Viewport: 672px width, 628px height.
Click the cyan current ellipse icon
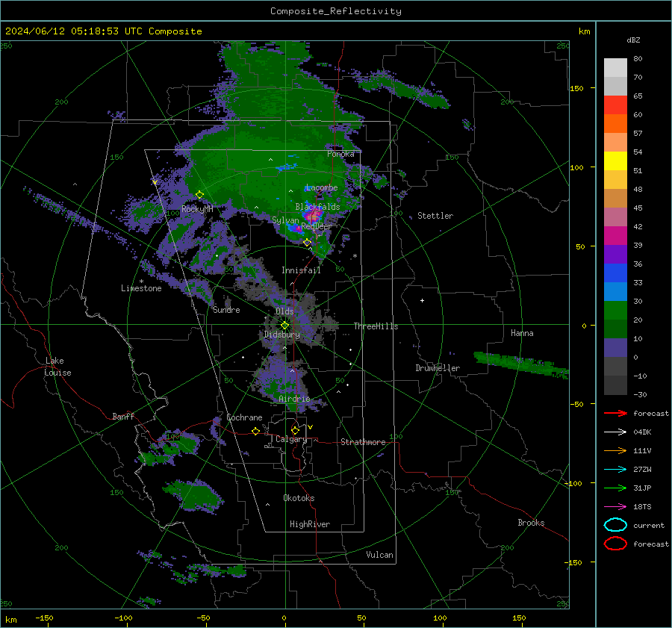point(615,525)
